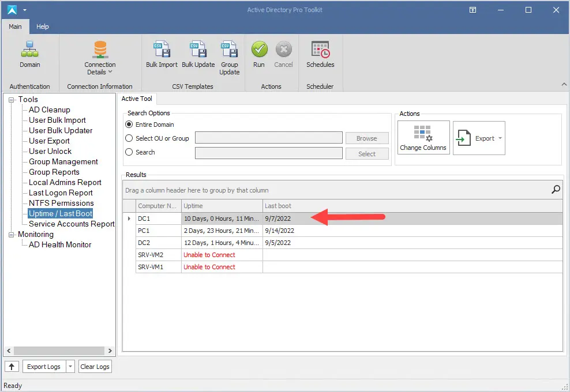
Task: Open AD Cleanup tool
Action: click(50, 110)
